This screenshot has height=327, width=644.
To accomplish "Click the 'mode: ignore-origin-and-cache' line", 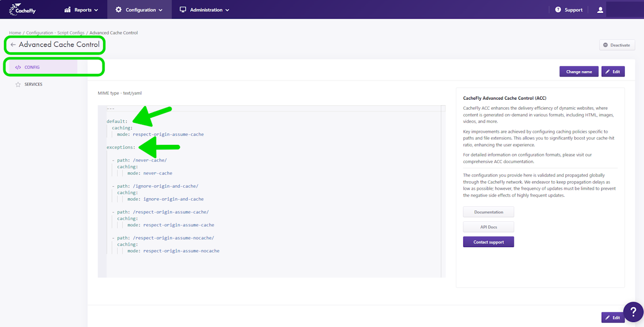I will click(166, 199).
